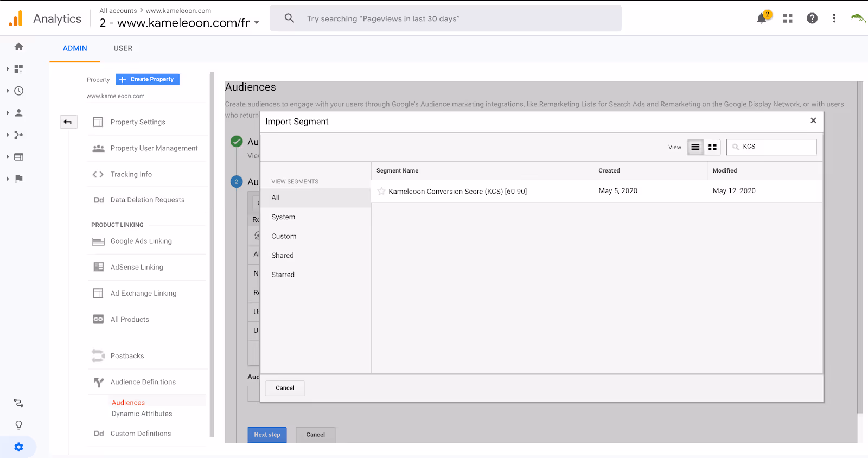This screenshot has height=458, width=868.
Task: Open the three-dot more options menu
Action: [x=834, y=18]
